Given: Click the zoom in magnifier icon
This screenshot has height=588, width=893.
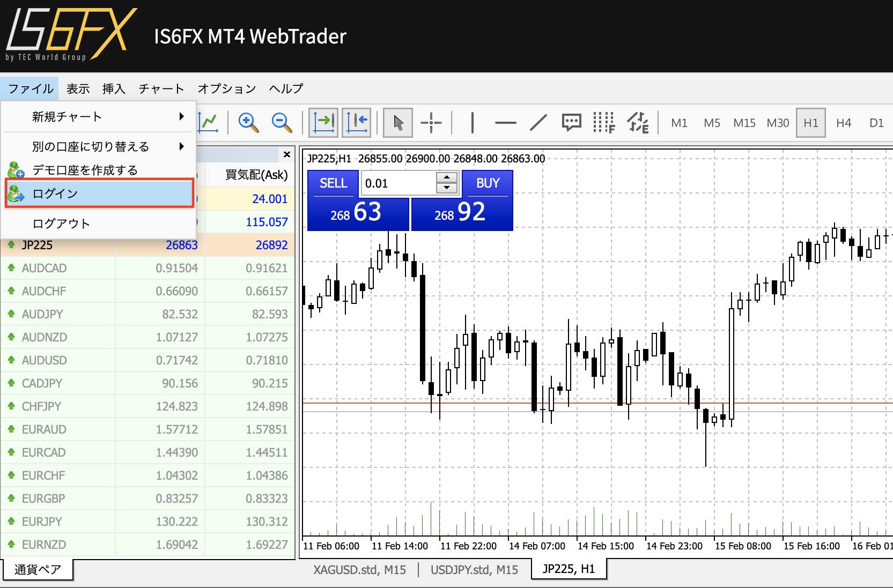Looking at the screenshot, I should click(x=248, y=123).
